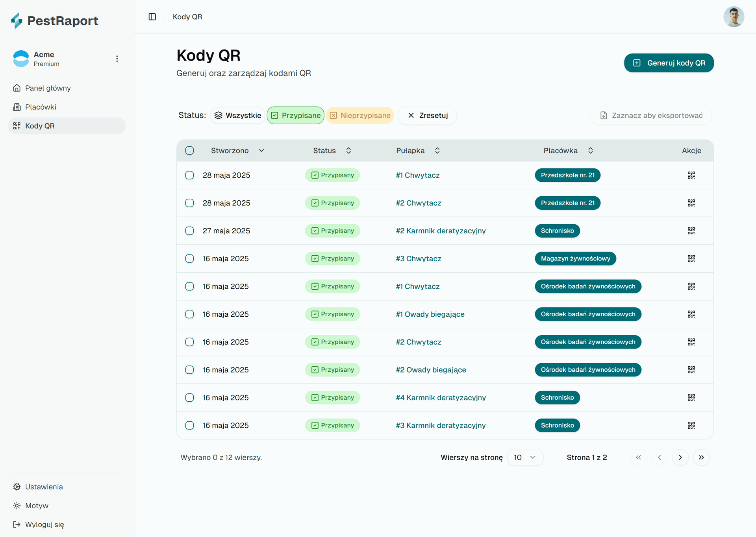Open rows-per-page dropdown showing 10

point(525,457)
